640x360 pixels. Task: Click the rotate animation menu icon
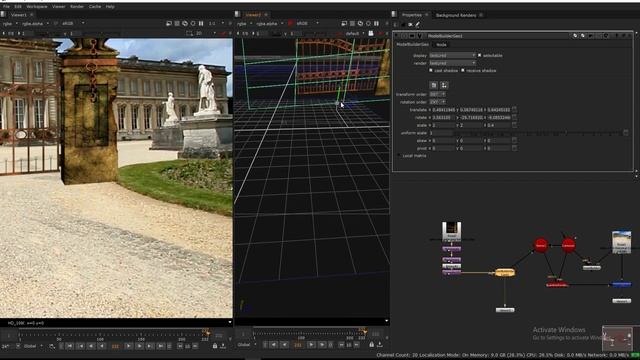pyautogui.click(x=514, y=118)
